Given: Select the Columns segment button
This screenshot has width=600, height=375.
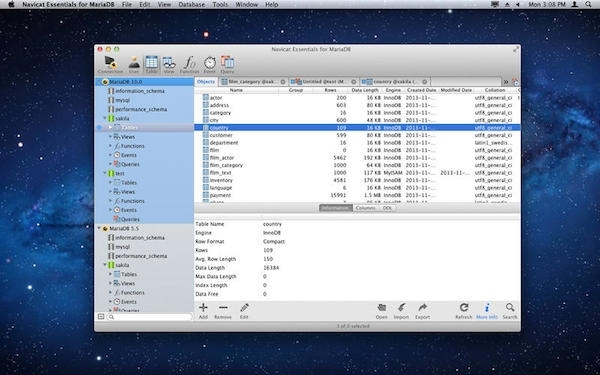Looking at the screenshot, I should coord(365,208).
